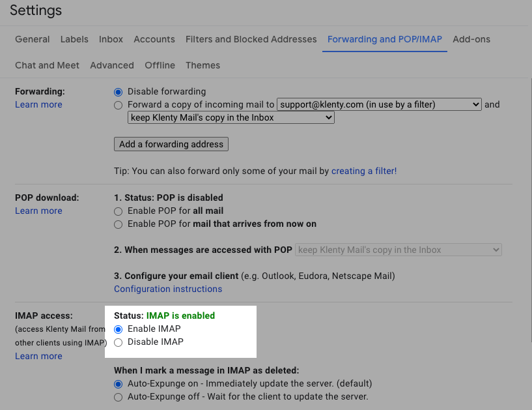Select the Enable IMAP option
The width and height of the screenshot is (532, 410).
(x=118, y=329)
